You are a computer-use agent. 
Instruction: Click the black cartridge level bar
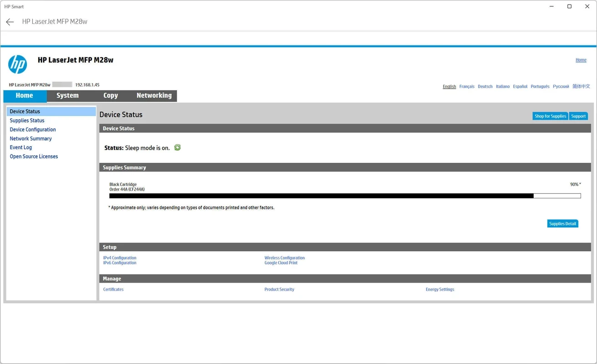pyautogui.click(x=345, y=196)
